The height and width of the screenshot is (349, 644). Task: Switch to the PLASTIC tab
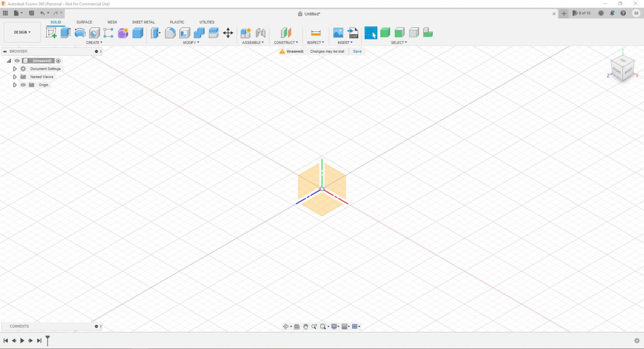coord(177,22)
